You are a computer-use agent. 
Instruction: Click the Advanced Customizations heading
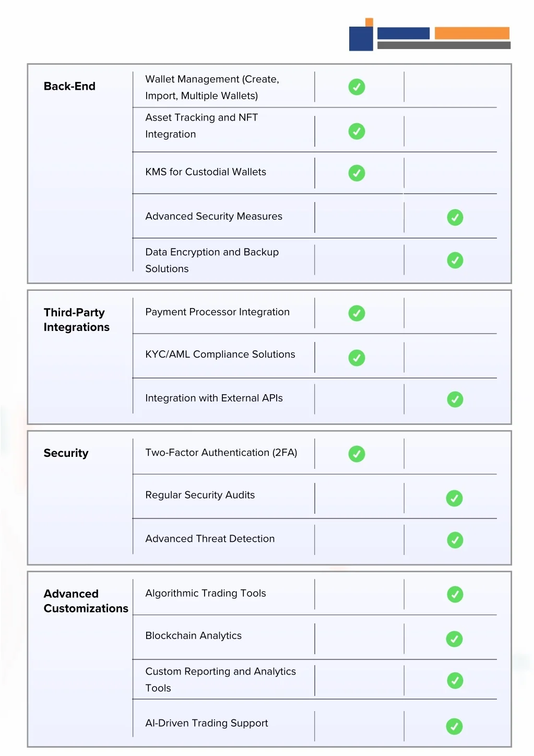click(86, 601)
